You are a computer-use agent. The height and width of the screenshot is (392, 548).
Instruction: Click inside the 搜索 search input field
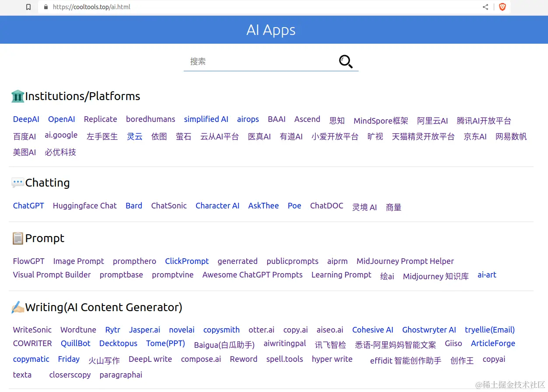[x=245, y=62]
